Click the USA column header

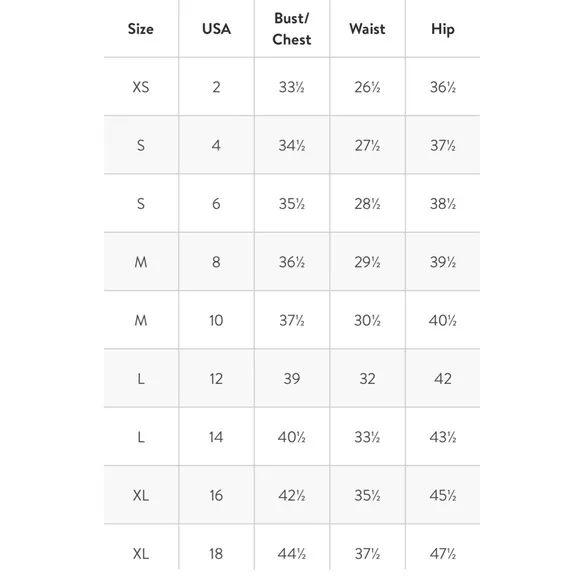click(216, 29)
